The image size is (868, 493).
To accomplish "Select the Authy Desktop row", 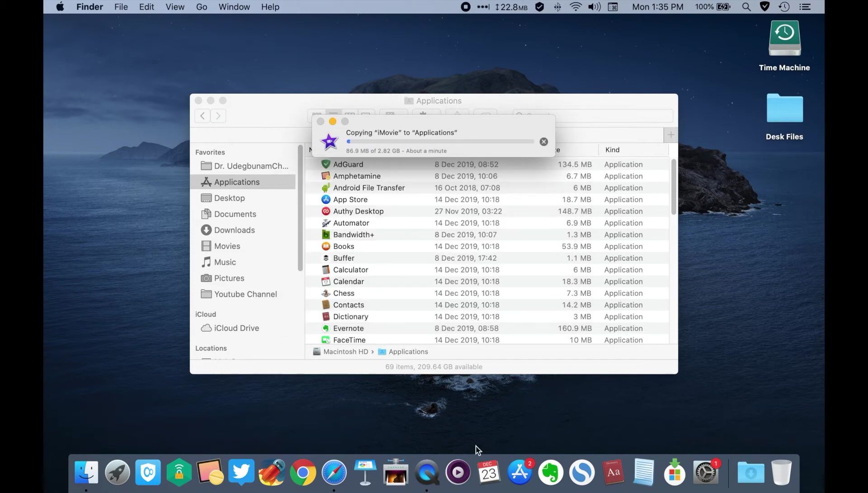I will click(x=487, y=211).
